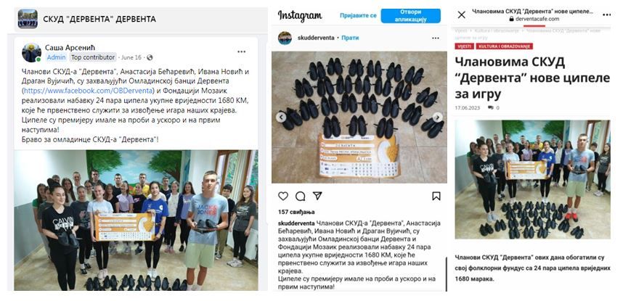Click Саша Арсенић's profile picture
This screenshot has width=644, height=301.
(x=32, y=53)
